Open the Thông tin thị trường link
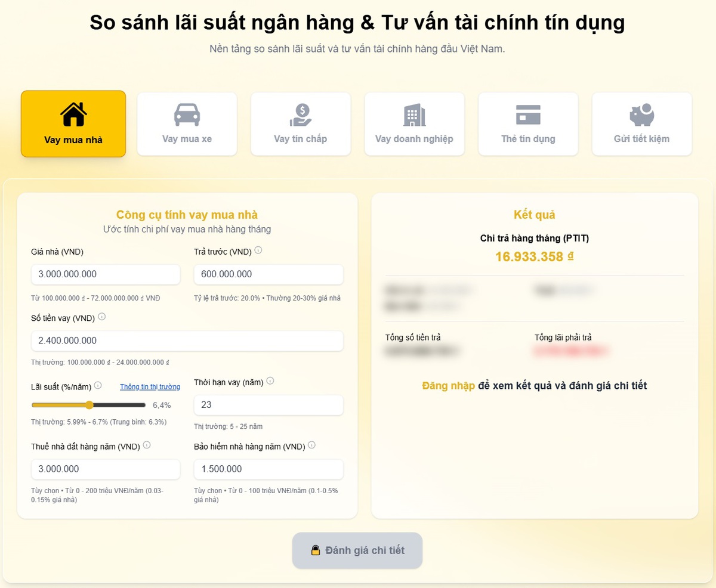716x588 pixels. tap(150, 386)
